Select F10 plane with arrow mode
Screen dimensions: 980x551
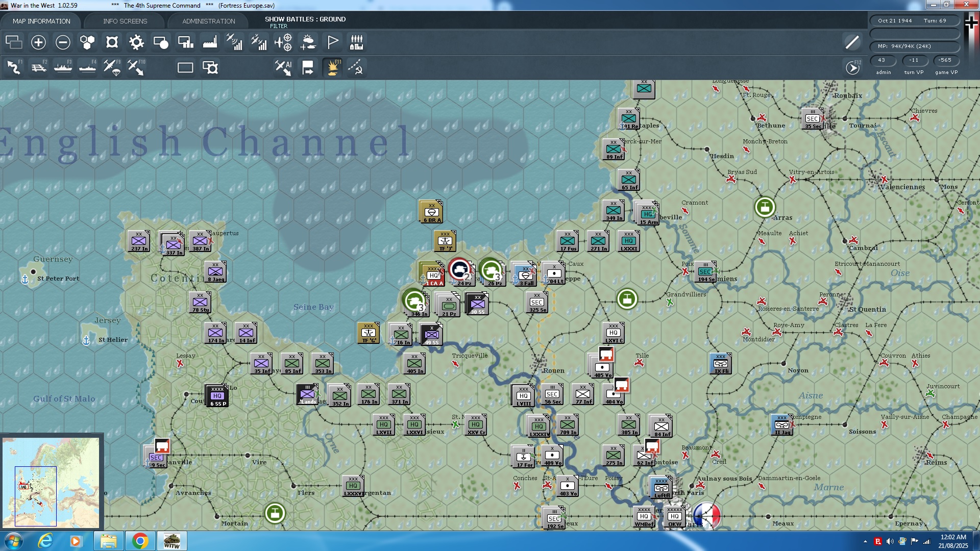click(x=136, y=67)
